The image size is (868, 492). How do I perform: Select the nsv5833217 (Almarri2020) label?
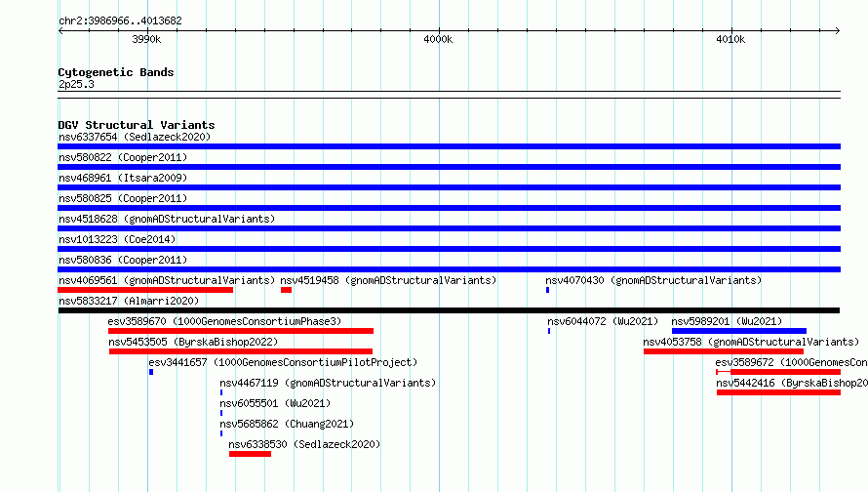point(129,301)
